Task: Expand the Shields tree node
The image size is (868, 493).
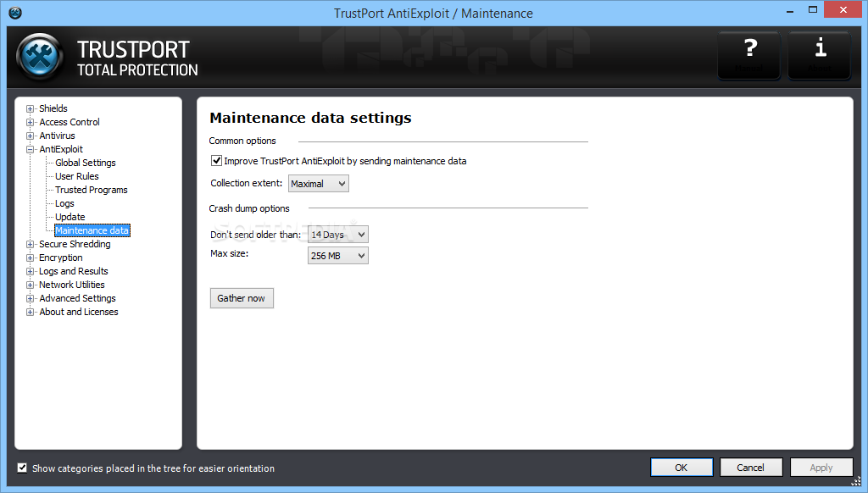Action: pos(30,109)
